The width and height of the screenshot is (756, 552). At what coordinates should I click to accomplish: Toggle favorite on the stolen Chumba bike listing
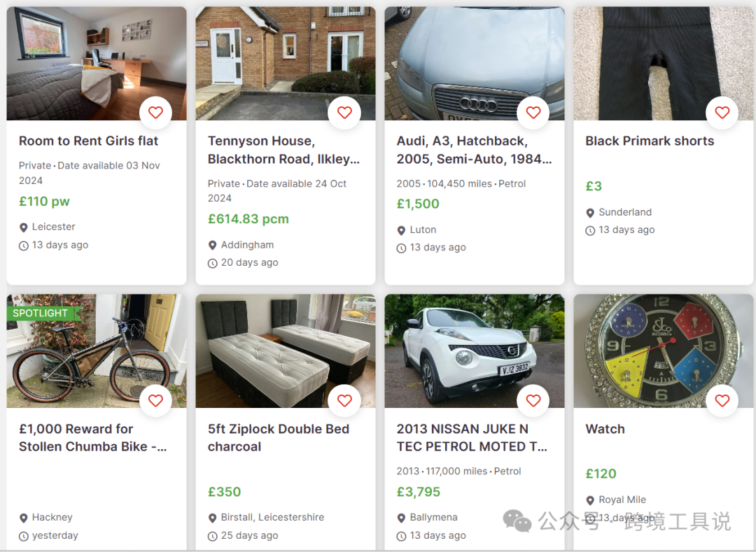(x=155, y=400)
